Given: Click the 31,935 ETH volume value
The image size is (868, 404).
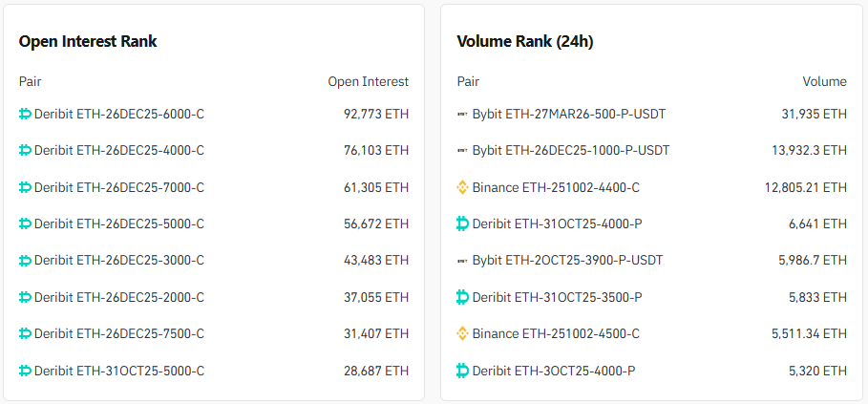Looking at the screenshot, I should [x=814, y=115].
